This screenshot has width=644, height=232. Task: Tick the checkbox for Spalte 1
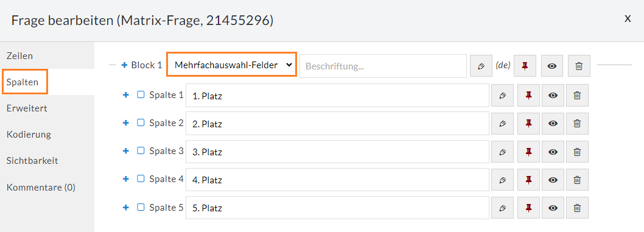[141, 95]
